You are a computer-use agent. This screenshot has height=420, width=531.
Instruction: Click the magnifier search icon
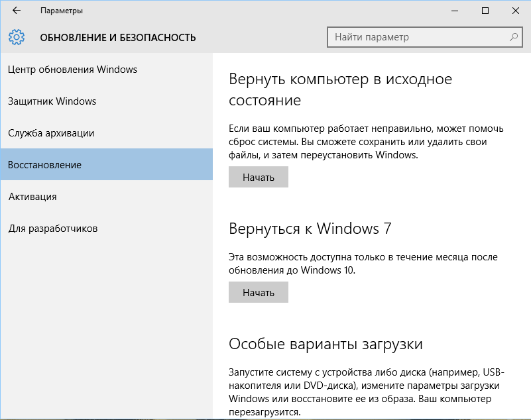click(x=514, y=37)
